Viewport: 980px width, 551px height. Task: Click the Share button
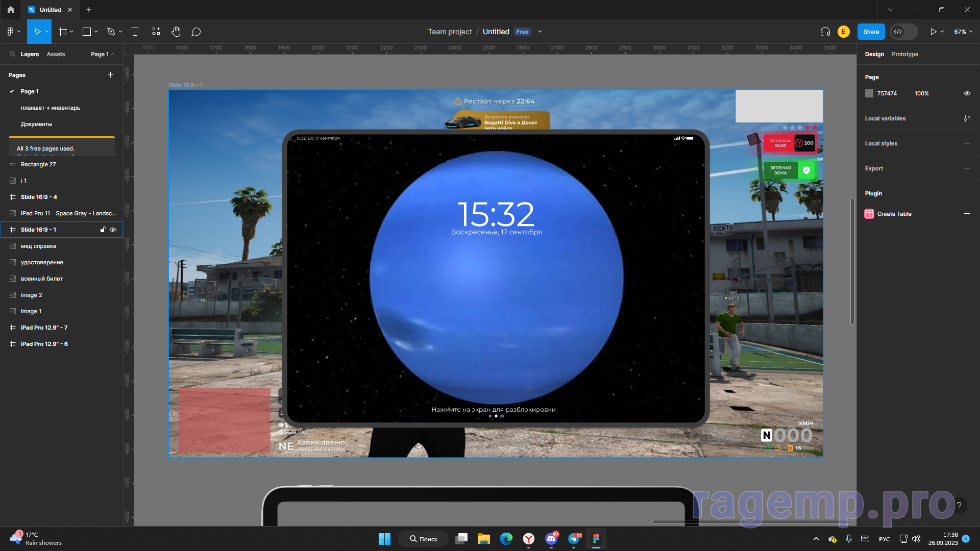click(871, 32)
